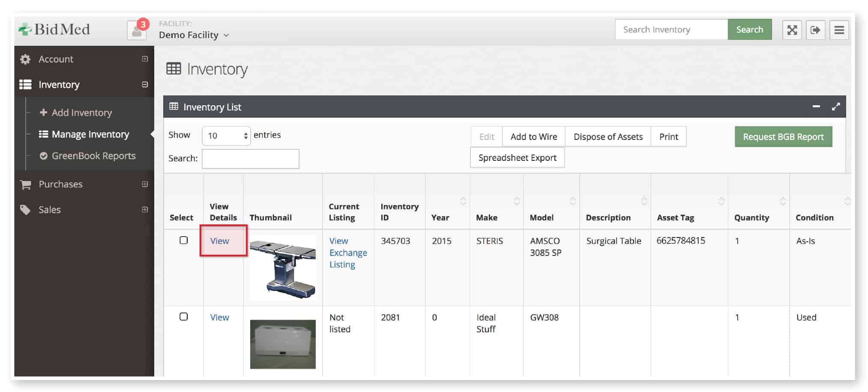Click Spreadsheet Export button
Screen dimensions: 868x392
[x=517, y=157]
